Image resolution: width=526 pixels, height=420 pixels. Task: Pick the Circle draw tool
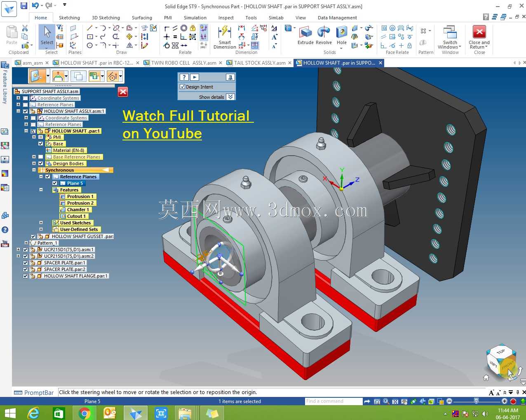coord(89,45)
